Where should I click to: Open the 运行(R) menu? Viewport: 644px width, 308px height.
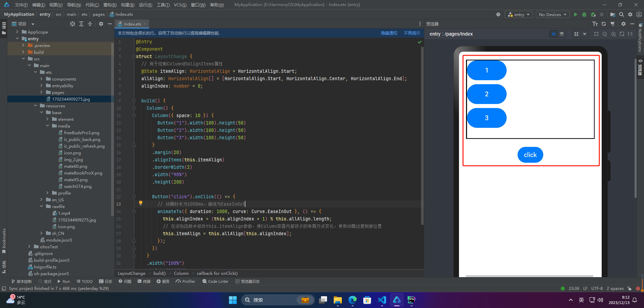[145, 5]
